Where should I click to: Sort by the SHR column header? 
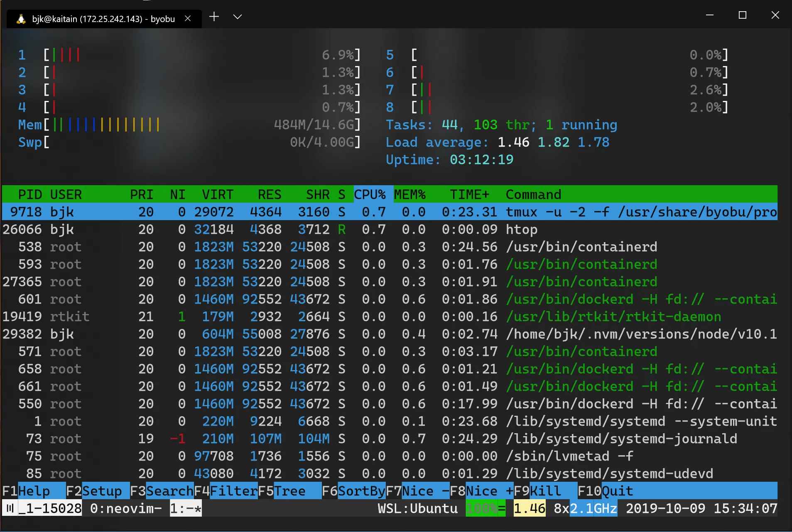coord(318,194)
